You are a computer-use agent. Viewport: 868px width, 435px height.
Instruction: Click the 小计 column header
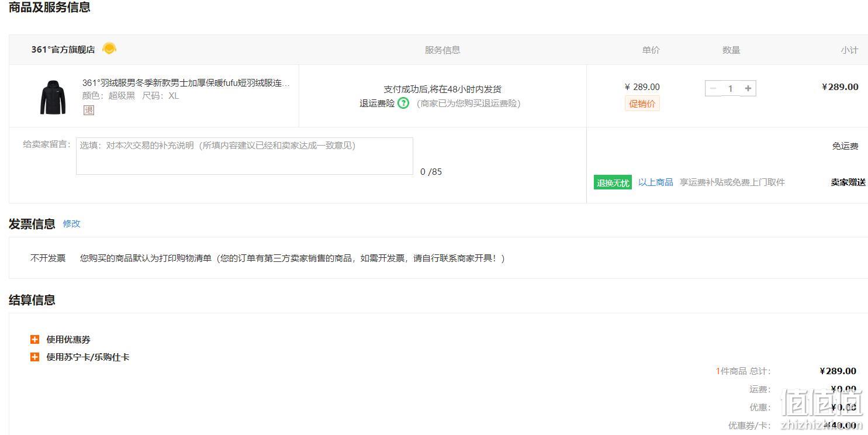pyautogui.click(x=849, y=50)
